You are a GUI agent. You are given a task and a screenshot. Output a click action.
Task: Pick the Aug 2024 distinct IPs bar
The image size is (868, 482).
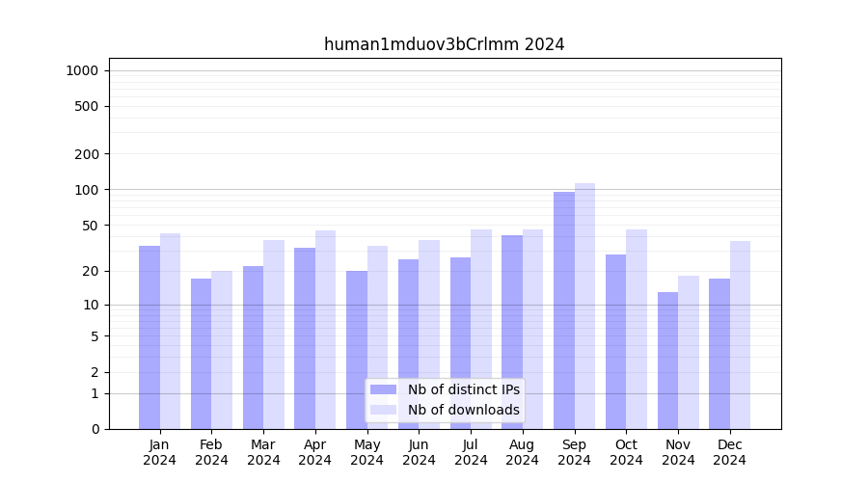point(512,332)
